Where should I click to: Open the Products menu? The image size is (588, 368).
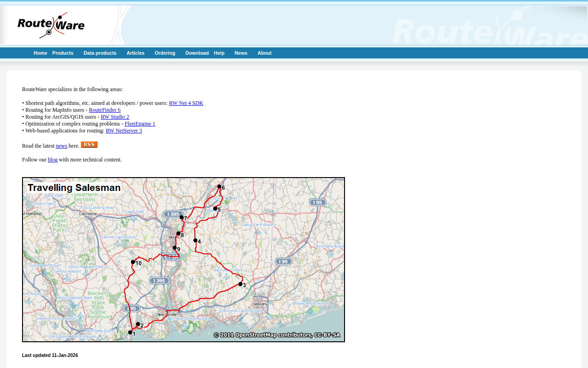click(x=63, y=53)
